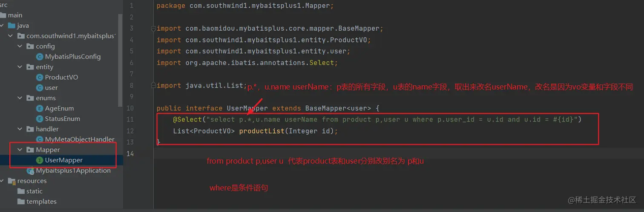The width and height of the screenshot is (644, 212).
Task: Click the UserMapper interface icon
Action: [x=40, y=160]
